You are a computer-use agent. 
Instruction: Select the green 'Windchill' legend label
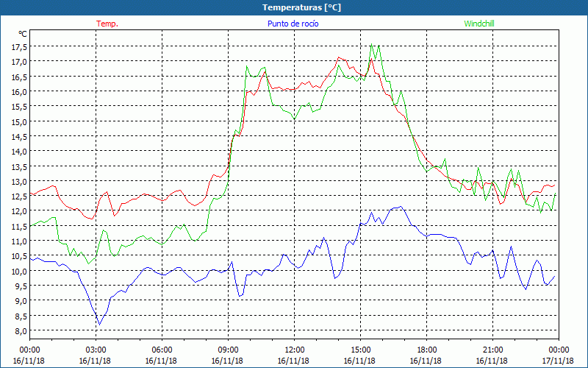coord(479,24)
